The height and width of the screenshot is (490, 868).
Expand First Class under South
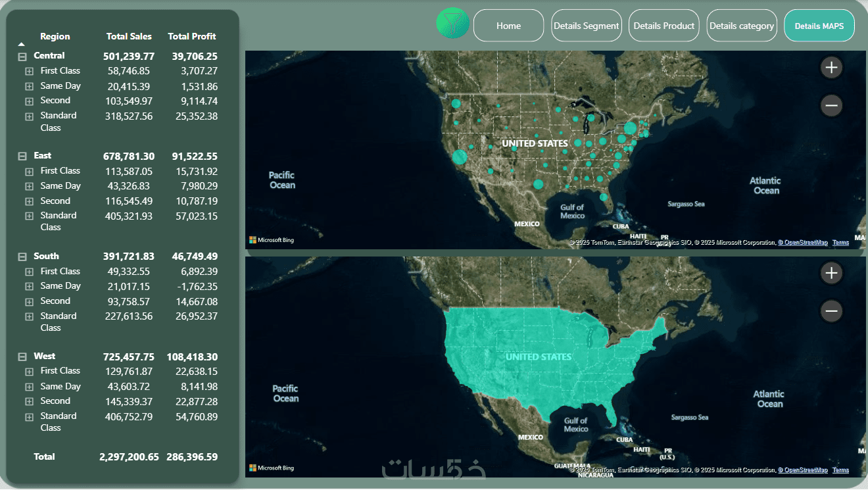coord(29,272)
